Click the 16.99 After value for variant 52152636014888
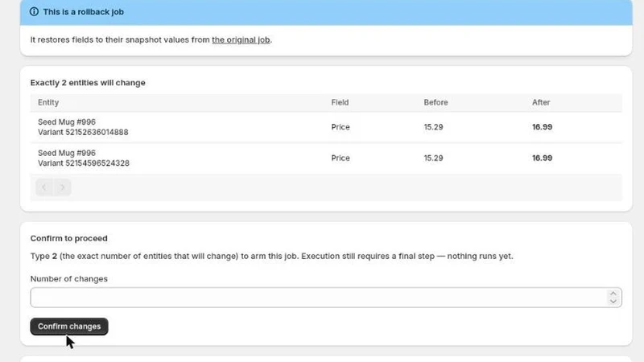The height and width of the screenshot is (362, 644). (x=542, y=127)
